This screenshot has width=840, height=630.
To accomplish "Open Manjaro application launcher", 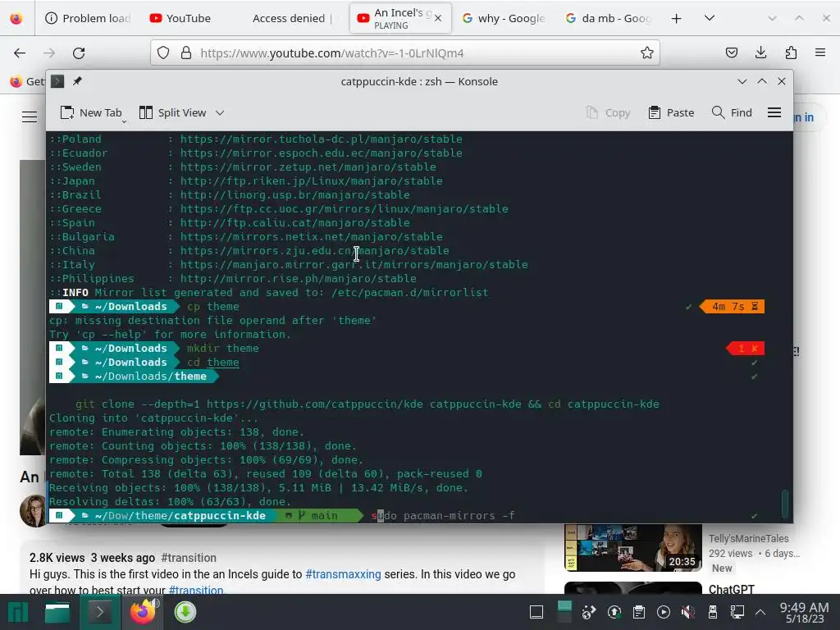I will [x=18, y=612].
